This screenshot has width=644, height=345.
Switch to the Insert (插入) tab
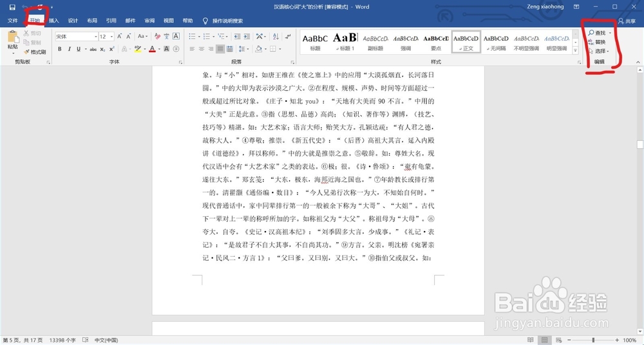(x=54, y=21)
